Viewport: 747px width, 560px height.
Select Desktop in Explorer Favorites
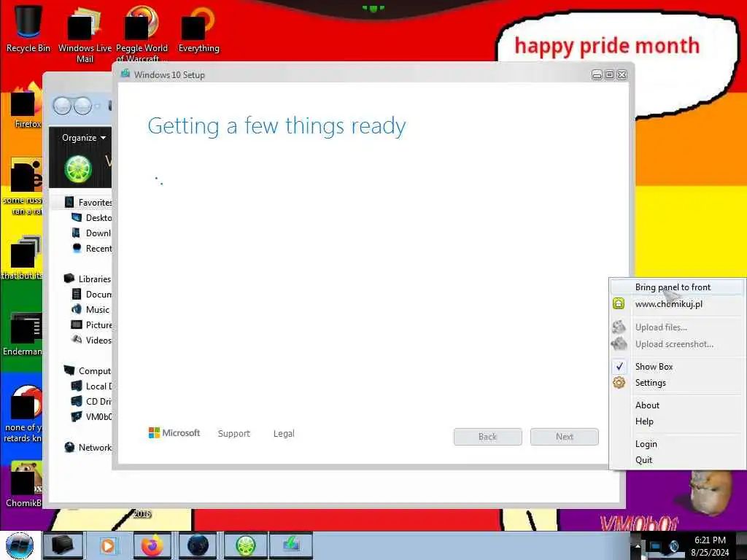point(91,217)
